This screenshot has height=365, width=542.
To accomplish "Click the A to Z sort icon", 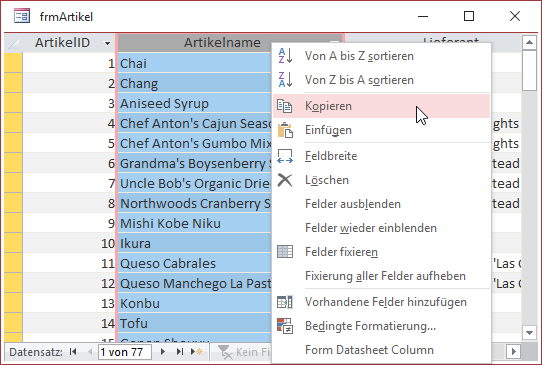I will [286, 56].
